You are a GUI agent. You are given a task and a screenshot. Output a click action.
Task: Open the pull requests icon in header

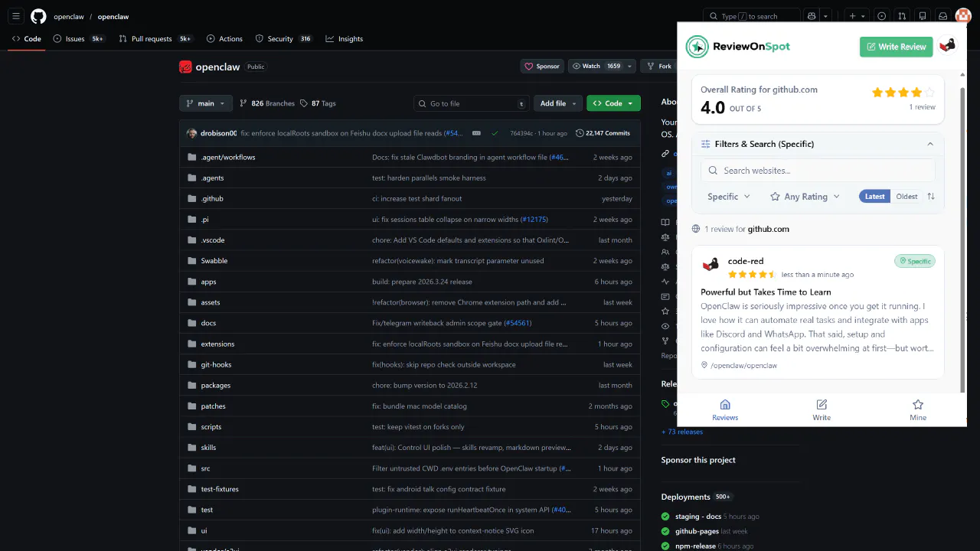(x=902, y=16)
